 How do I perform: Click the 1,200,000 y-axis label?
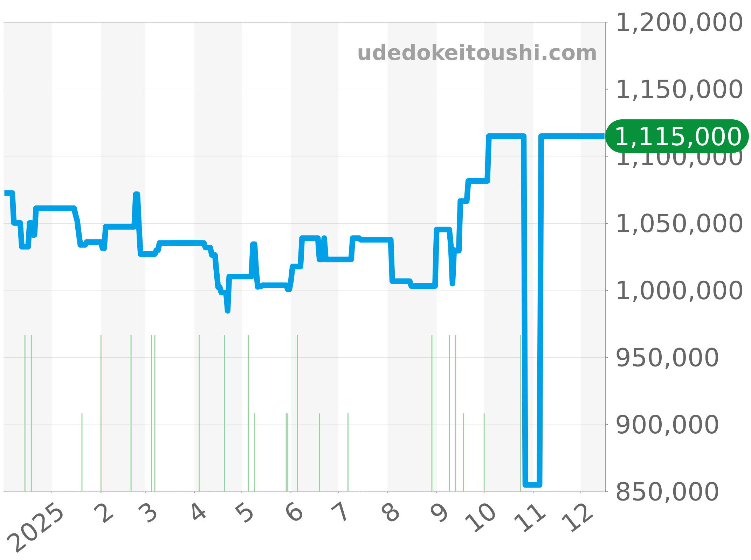pyautogui.click(x=679, y=23)
